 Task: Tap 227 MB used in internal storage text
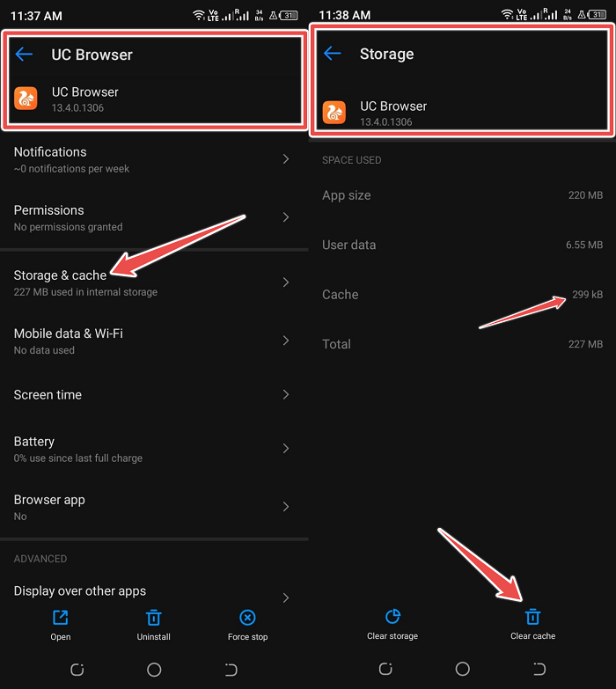tap(85, 292)
